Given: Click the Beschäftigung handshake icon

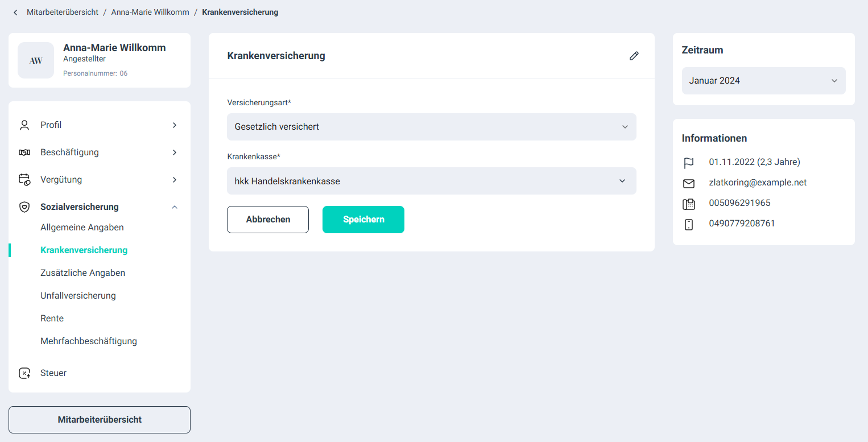Looking at the screenshot, I should (x=24, y=152).
